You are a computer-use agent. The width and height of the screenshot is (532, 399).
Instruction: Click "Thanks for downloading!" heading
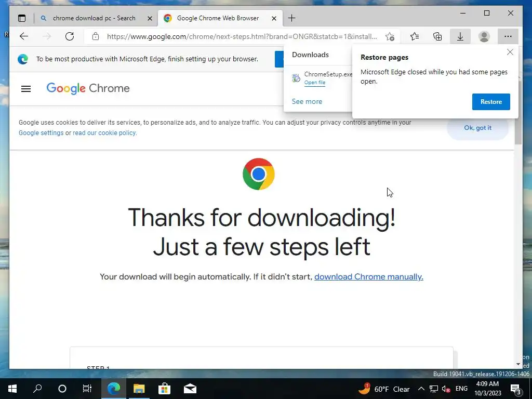(x=262, y=217)
